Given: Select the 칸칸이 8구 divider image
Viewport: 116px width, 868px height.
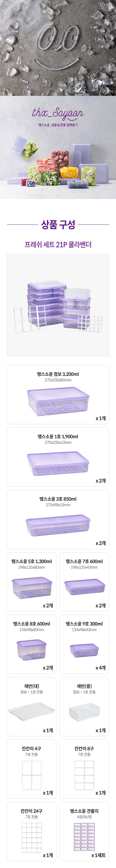Looking at the screenshot, I should [84, 775].
